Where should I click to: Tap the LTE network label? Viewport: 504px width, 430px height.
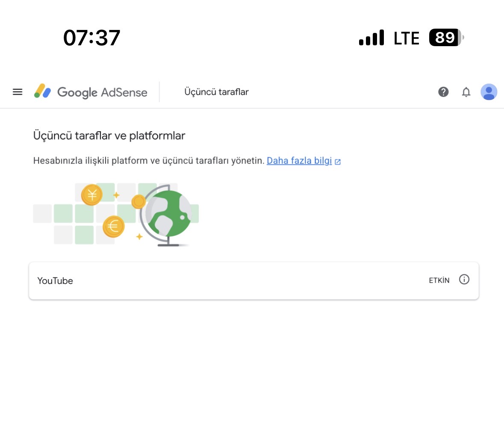point(406,38)
